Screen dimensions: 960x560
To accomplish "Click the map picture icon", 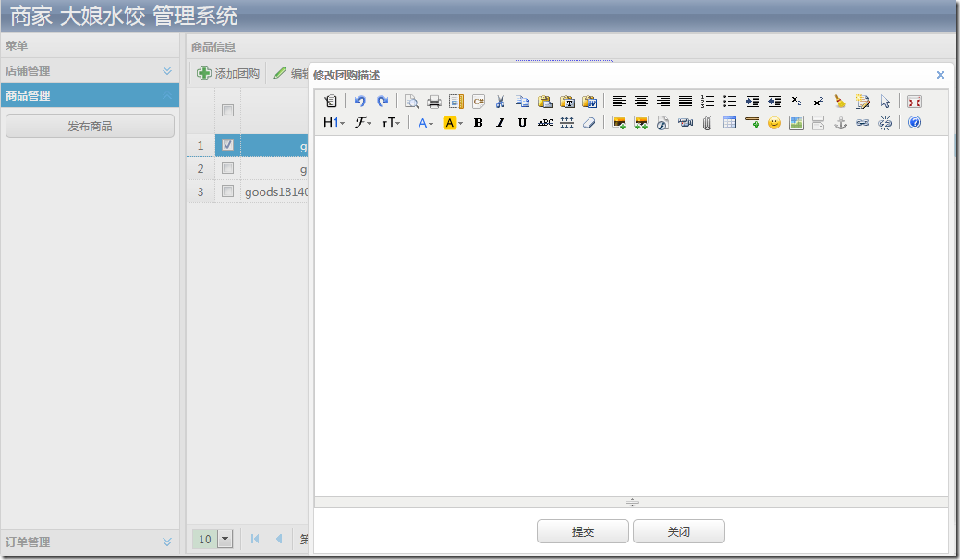I will (x=796, y=122).
